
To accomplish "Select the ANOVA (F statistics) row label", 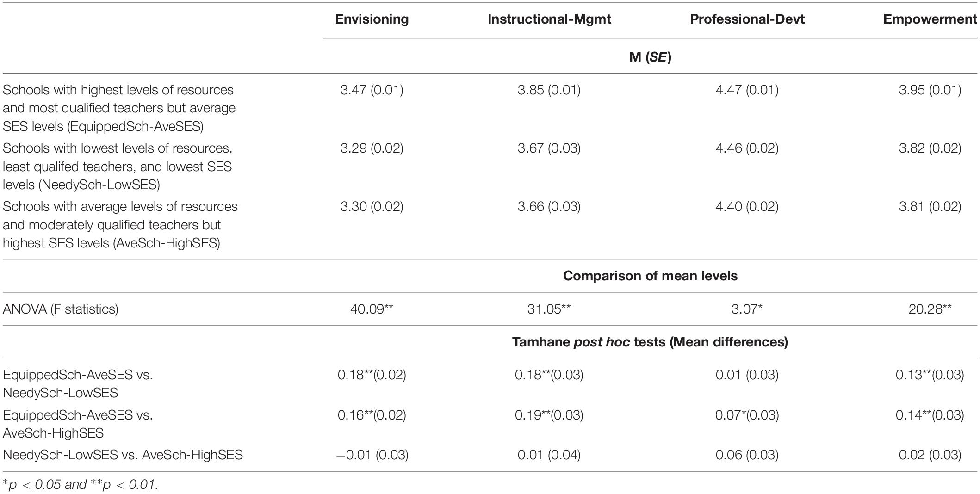I will [61, 309].
